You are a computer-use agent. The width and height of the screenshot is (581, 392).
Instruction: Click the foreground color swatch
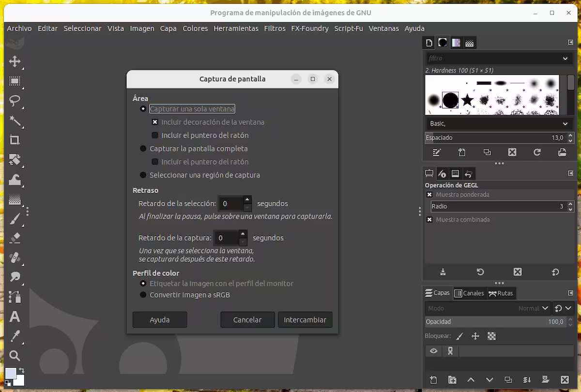[x=10, y=373]
